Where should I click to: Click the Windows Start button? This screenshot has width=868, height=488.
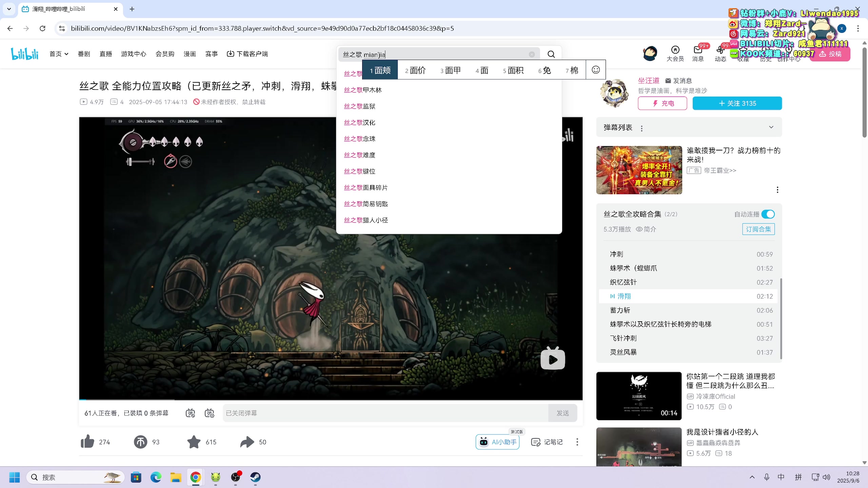pos(15,477)
